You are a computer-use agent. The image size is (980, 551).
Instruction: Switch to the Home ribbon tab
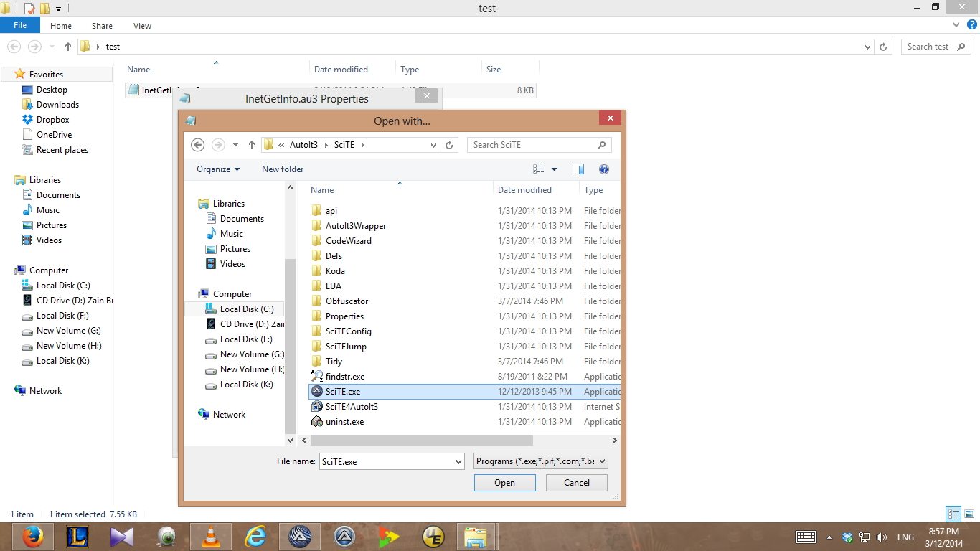click(x=61, y=26)
